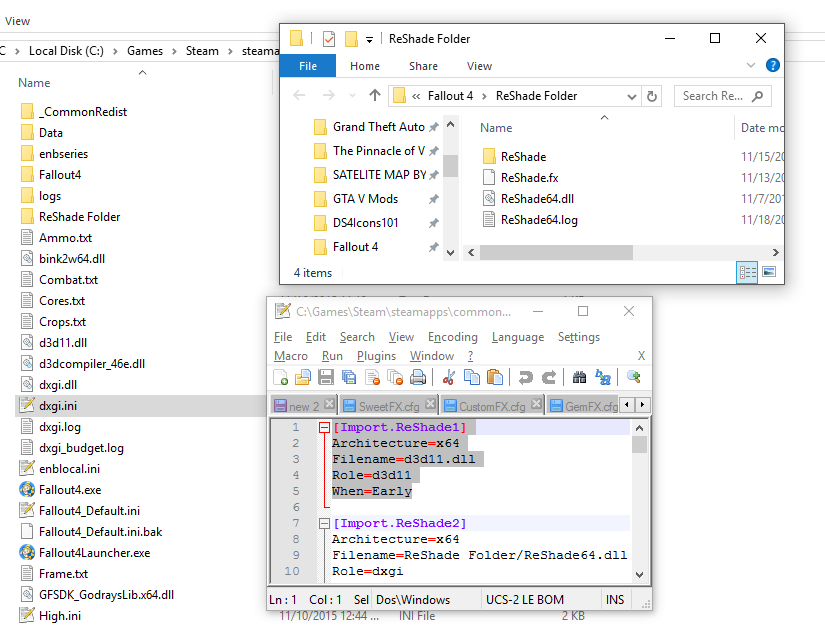This screenshot has width=825, height=627.
Task: Click the Copy icon in Notepad++ toolbar
Action: point(471,377)
